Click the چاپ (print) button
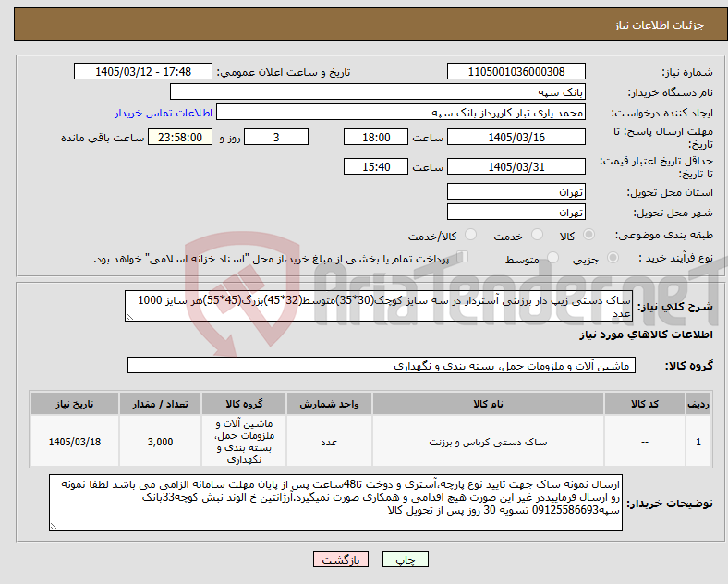 405,559
